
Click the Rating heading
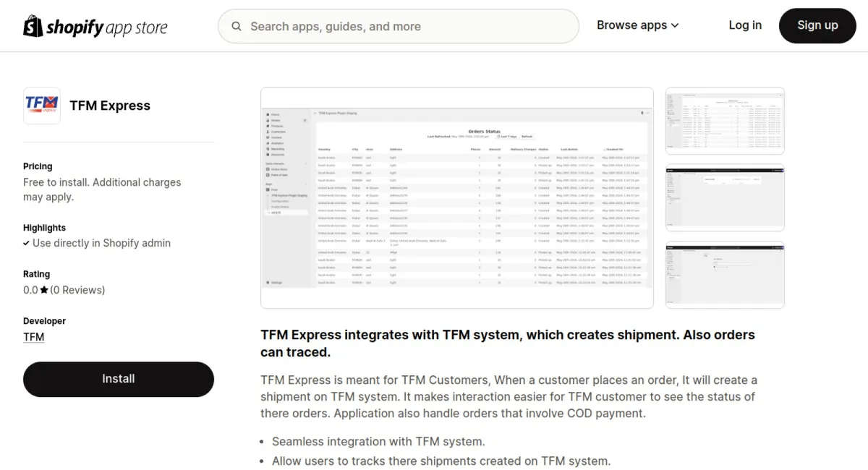pos(37,274)
